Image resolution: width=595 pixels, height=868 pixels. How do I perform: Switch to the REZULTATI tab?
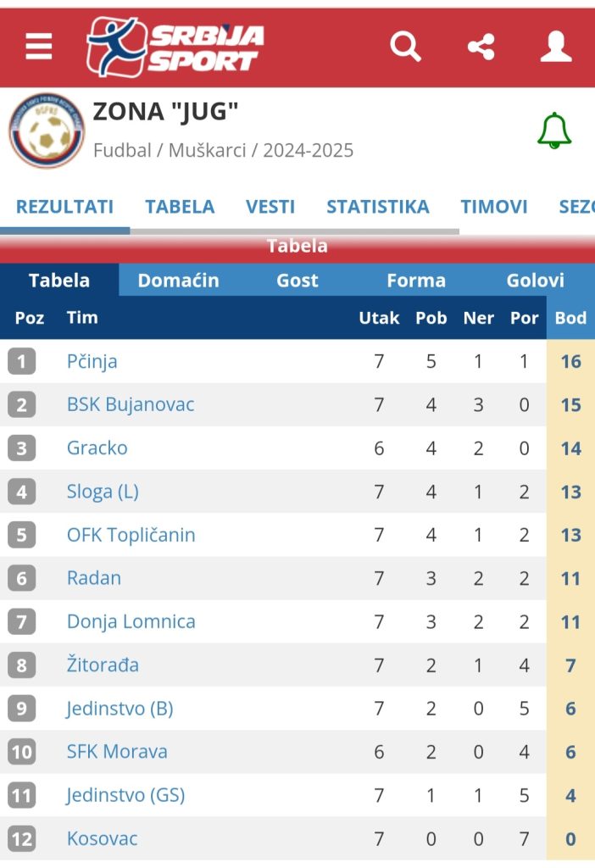[64, 207]
